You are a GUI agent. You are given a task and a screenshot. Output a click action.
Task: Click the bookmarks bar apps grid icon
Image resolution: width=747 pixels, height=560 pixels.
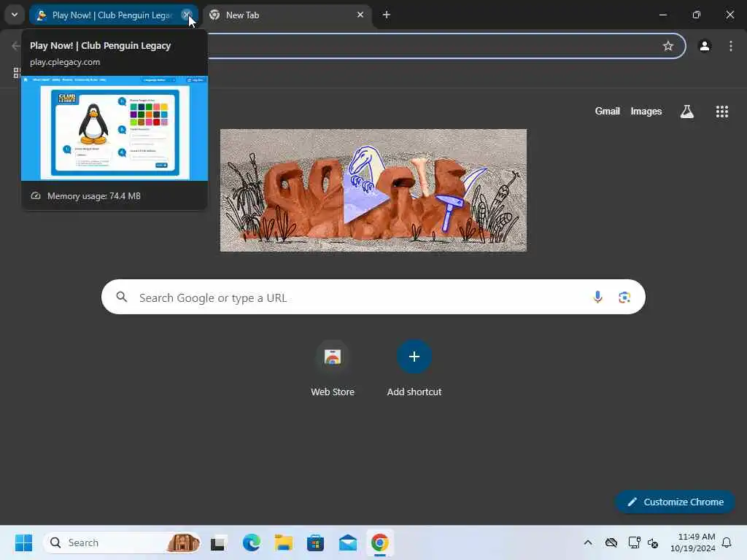tap(17, 73)
